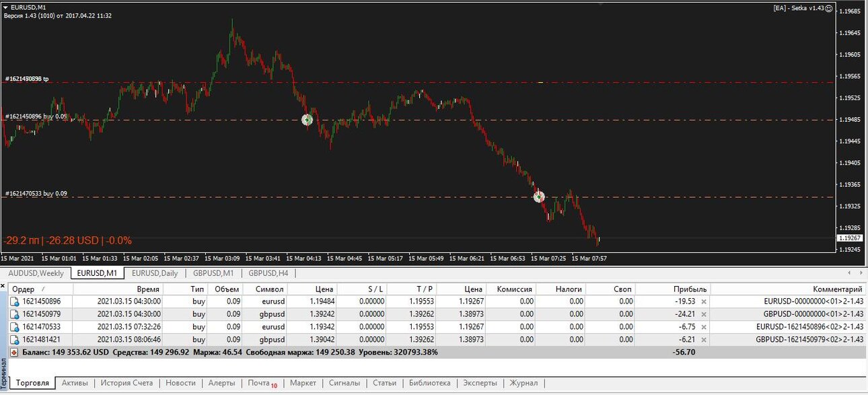Click profit value -24.21
The width and height of the screenshot is (868, 395).
click(x=685, y=314)
